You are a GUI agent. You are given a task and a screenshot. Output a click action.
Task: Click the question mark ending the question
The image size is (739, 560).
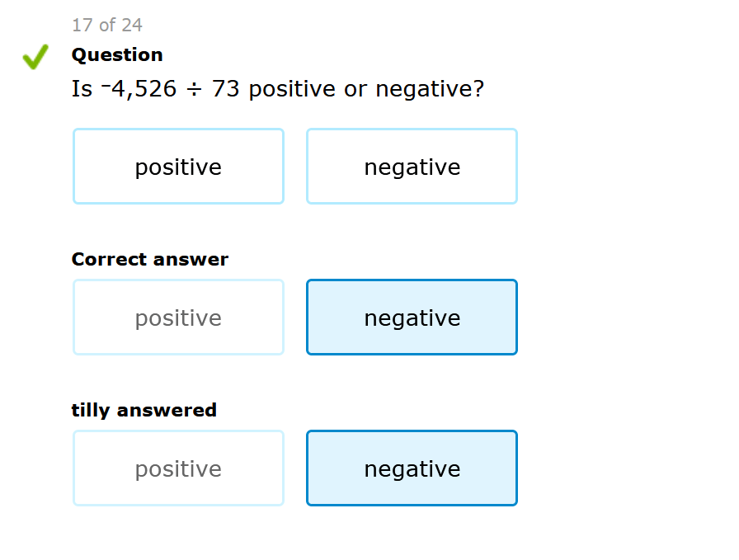click(x=479, y=89)
